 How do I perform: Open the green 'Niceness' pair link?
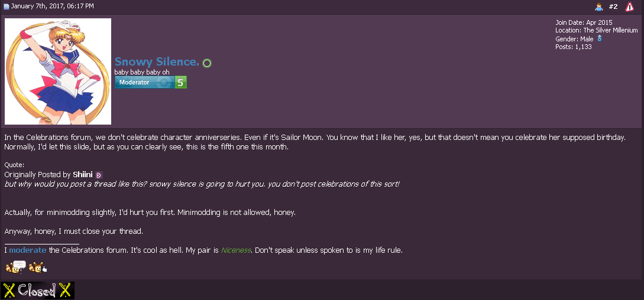(x=236, y=250)
